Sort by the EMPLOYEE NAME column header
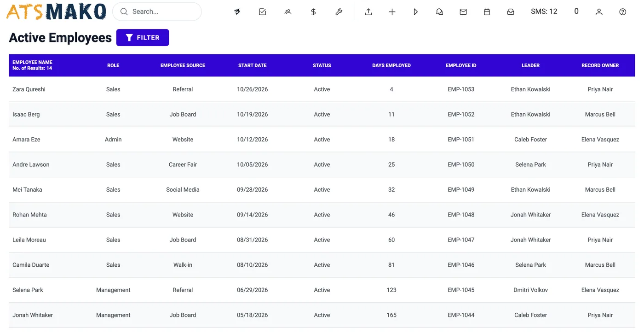This screenshot has width=644, height=334. click(32, 62)
